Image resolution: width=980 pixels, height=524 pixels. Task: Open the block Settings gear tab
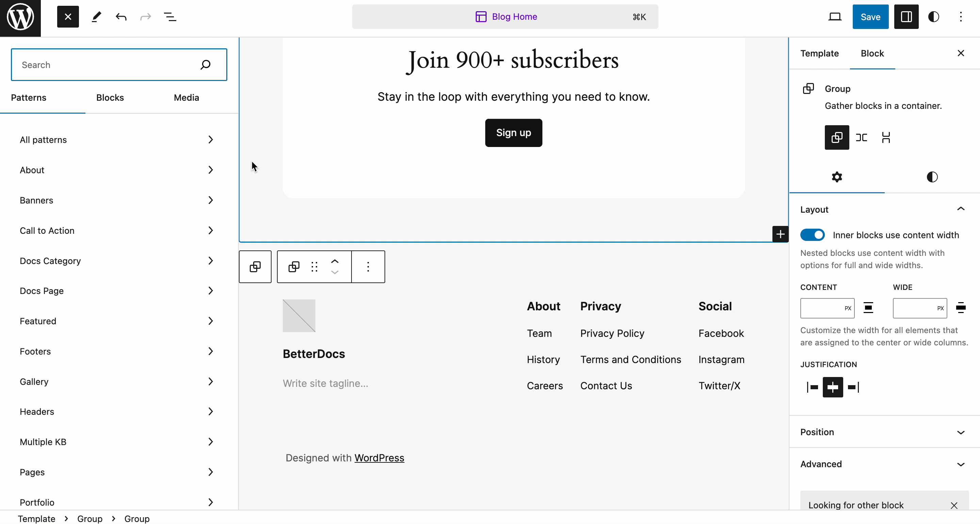pos(837,177)
